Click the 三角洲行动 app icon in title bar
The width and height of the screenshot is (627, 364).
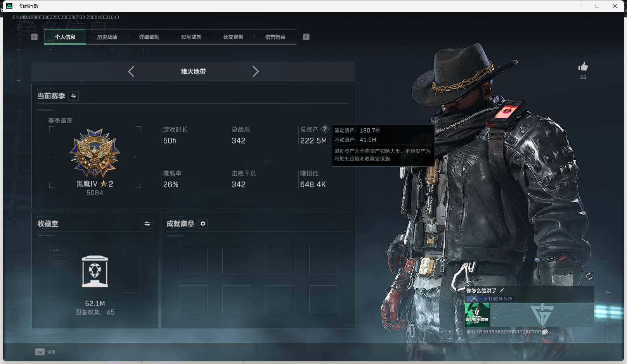tap(9, 6)
